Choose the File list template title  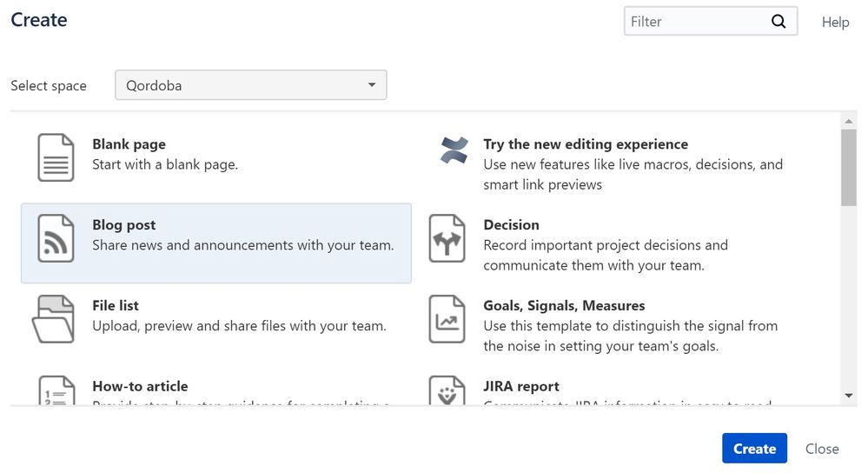coord(116,305)
